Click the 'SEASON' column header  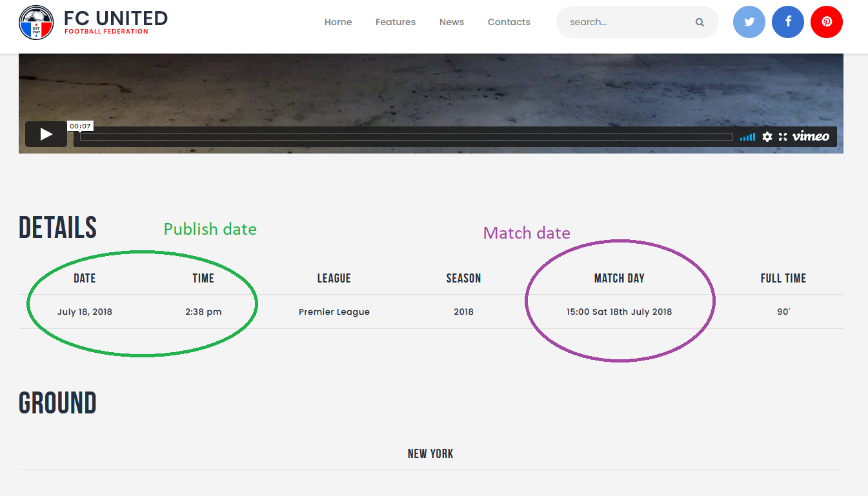[x=463, y=278]
